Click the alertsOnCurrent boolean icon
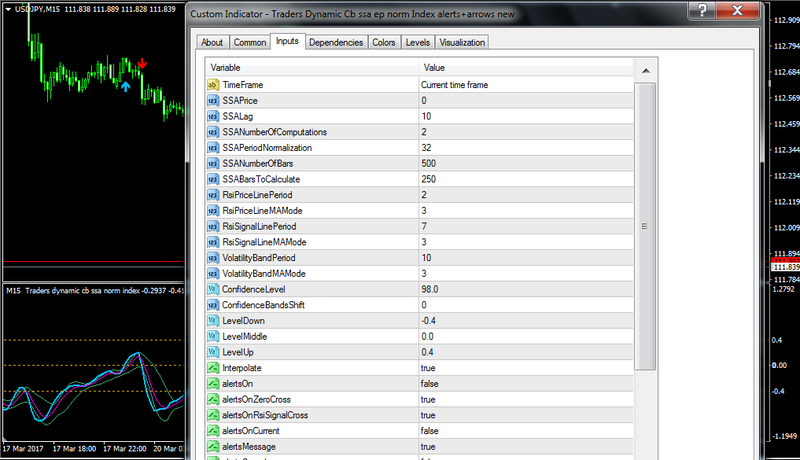Image resolution: width=800 pixels, height=460 pixels. (213, 431)
